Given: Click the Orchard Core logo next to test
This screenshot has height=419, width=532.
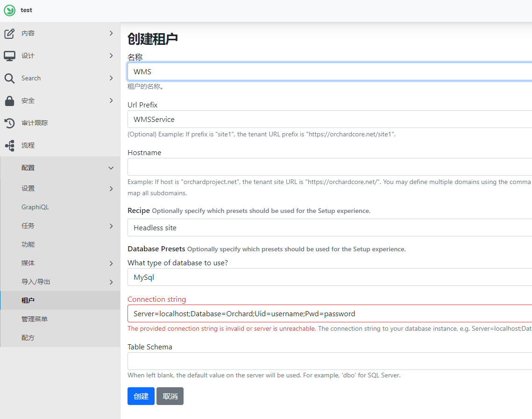Looking at the screenshot, I should (9, 10).
